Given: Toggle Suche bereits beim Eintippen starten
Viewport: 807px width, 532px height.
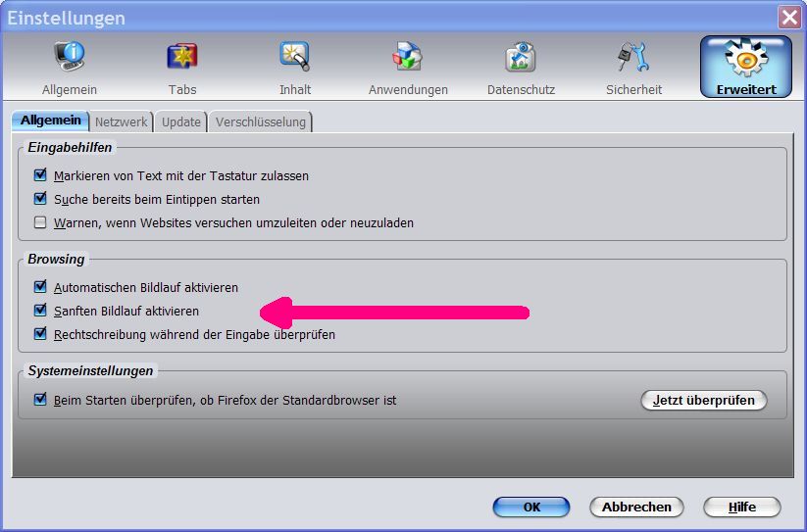Looking at the screenshot, I should tap(40, 199).
